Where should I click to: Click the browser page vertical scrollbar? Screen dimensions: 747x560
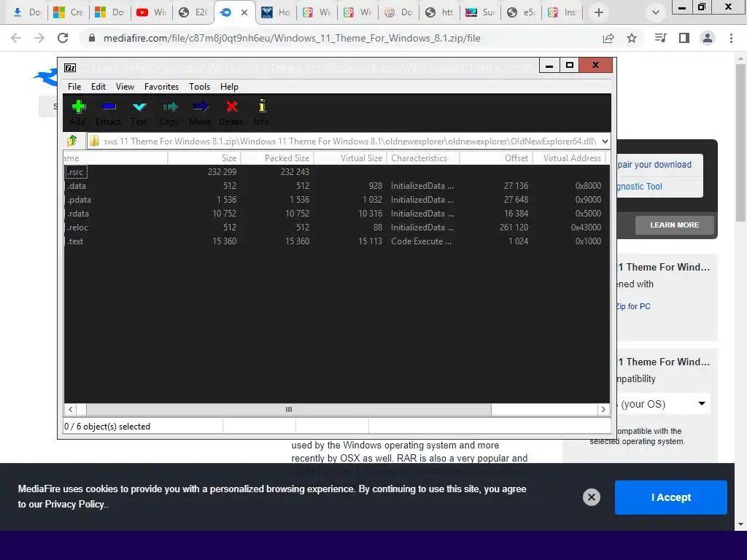[740, 142]
